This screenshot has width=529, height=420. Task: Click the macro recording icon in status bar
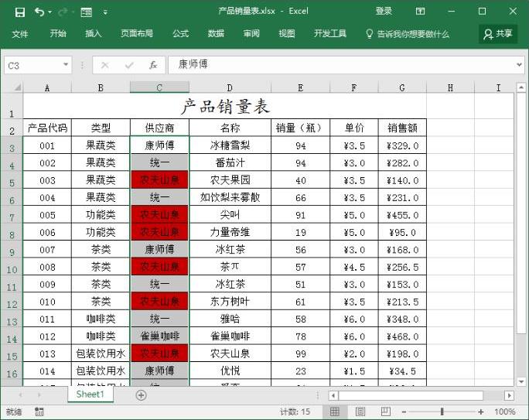tap(39, 411)
